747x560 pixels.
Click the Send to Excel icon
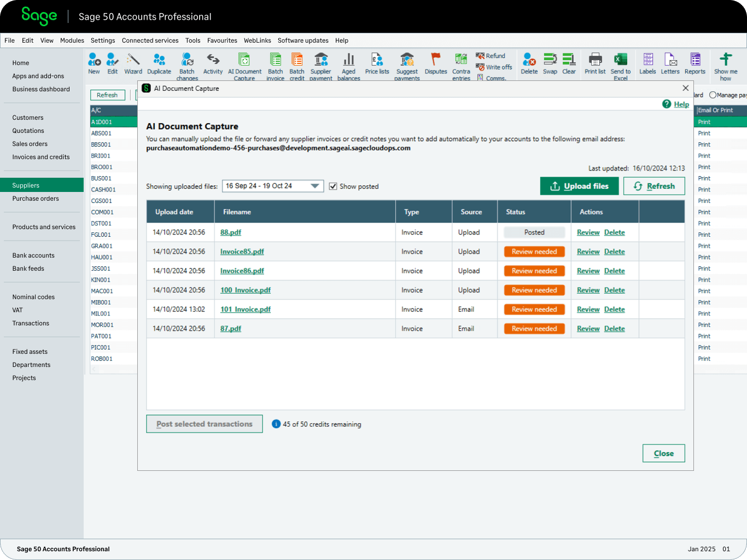620,61
